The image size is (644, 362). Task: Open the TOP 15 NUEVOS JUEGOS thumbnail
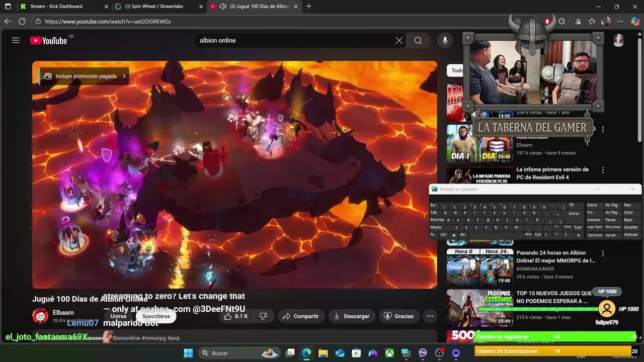(479, 307)
